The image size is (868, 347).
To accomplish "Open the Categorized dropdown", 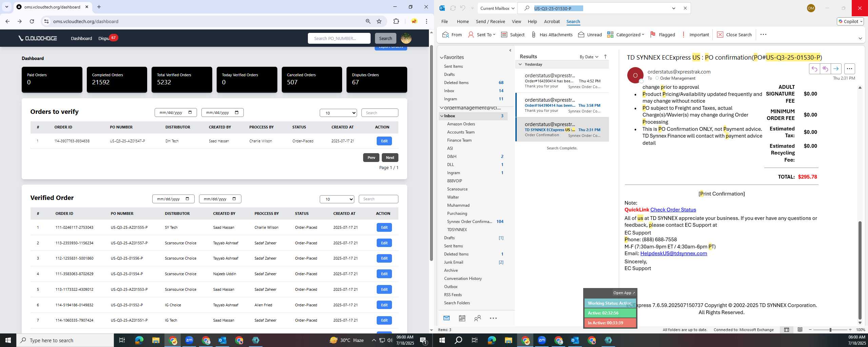I will pyautogui.click(x=626, y=35).
